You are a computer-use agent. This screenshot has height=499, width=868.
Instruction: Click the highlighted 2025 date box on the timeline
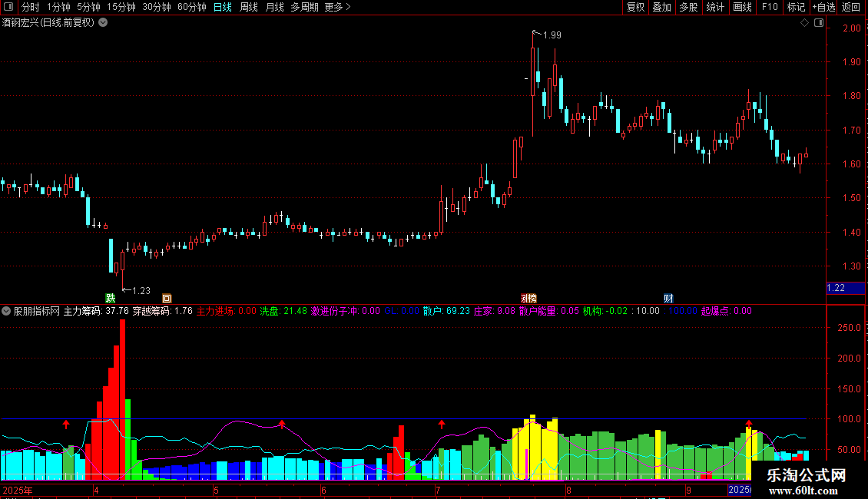[x=740, y=490]
